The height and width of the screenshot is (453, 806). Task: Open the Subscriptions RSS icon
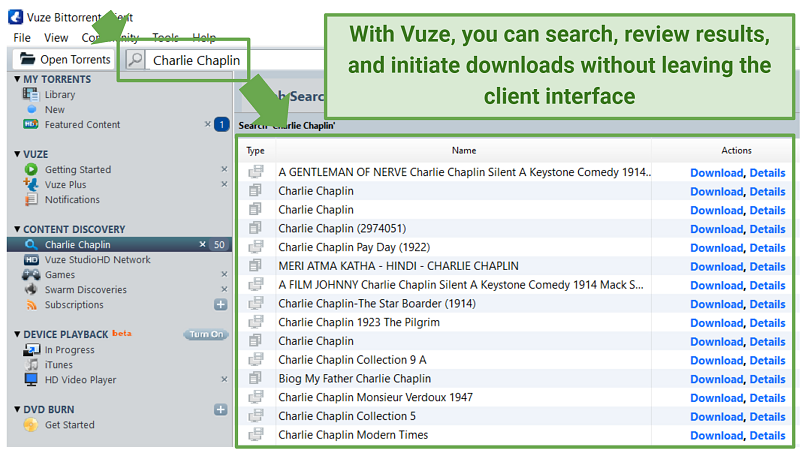coord(31,305)
